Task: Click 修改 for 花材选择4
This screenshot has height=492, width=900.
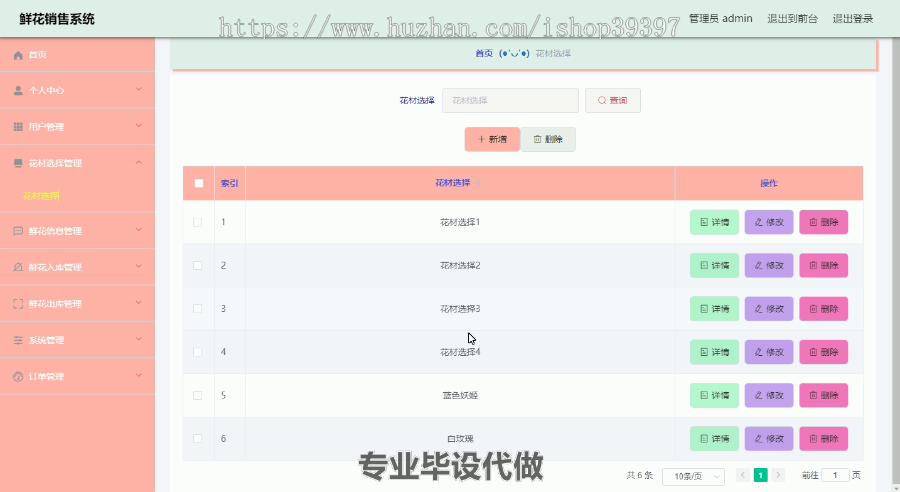Action: coord(769,352)
